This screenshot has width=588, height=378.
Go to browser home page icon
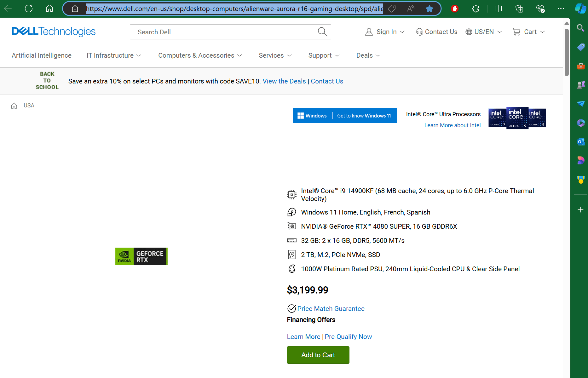click(x=49, y=9)
